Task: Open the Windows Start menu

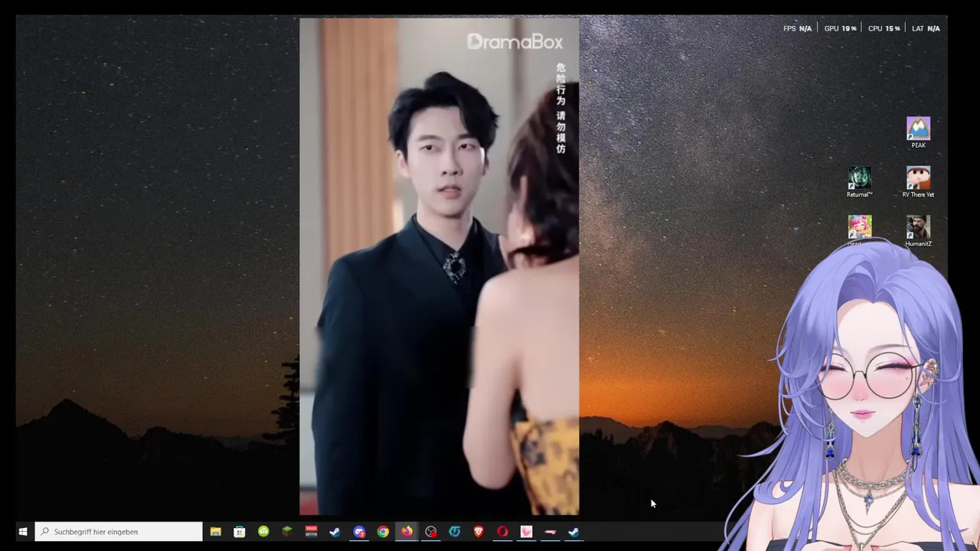Action: (23, 532)
